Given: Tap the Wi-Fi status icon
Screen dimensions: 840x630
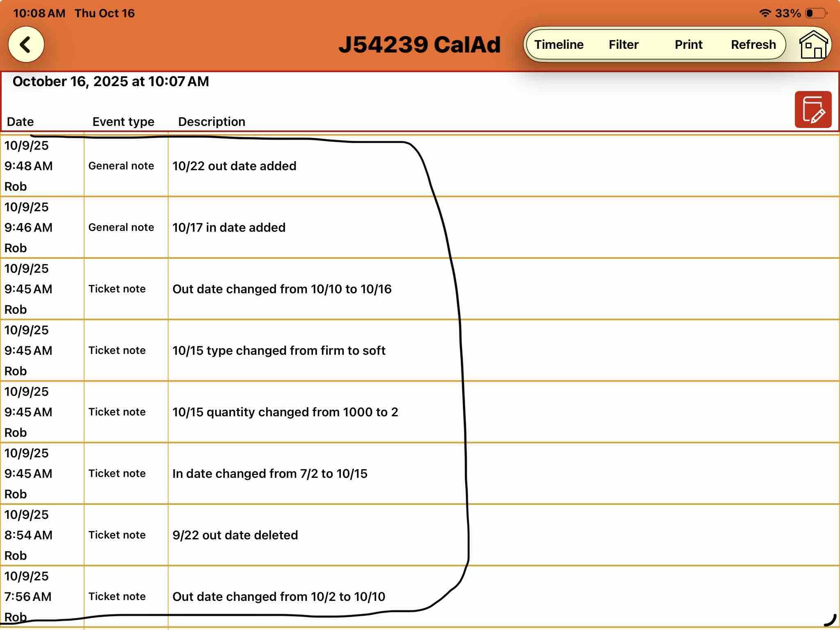Looking at the screenshot, I should pos(765,13).
